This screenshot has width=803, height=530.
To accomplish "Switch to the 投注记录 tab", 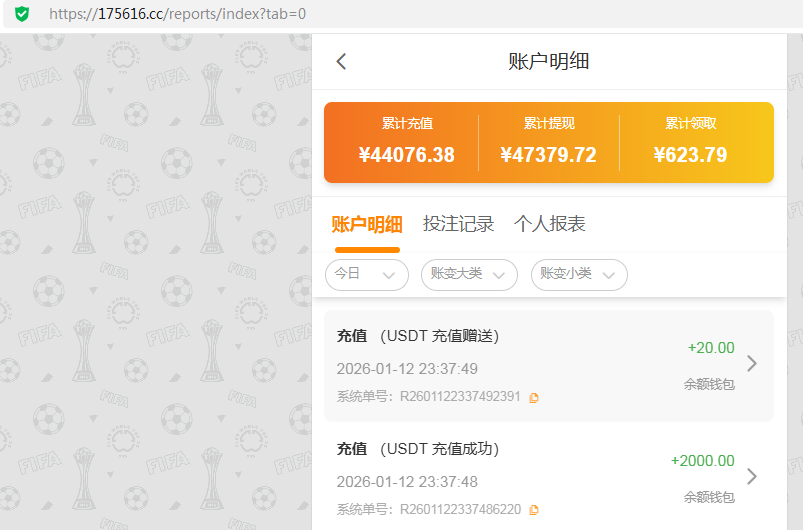I will 458,224.
